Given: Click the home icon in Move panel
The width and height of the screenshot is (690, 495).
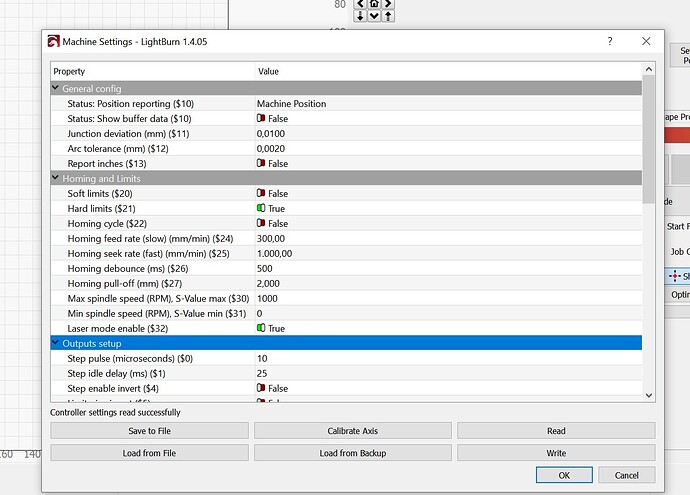Looking at the screenshot, I should 374,4.
